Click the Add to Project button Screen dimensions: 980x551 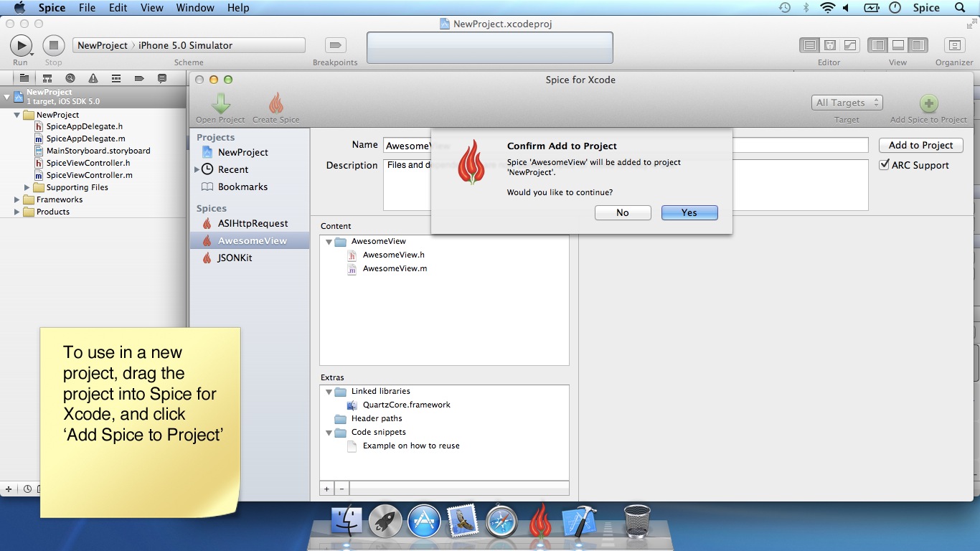pos(920,145)
